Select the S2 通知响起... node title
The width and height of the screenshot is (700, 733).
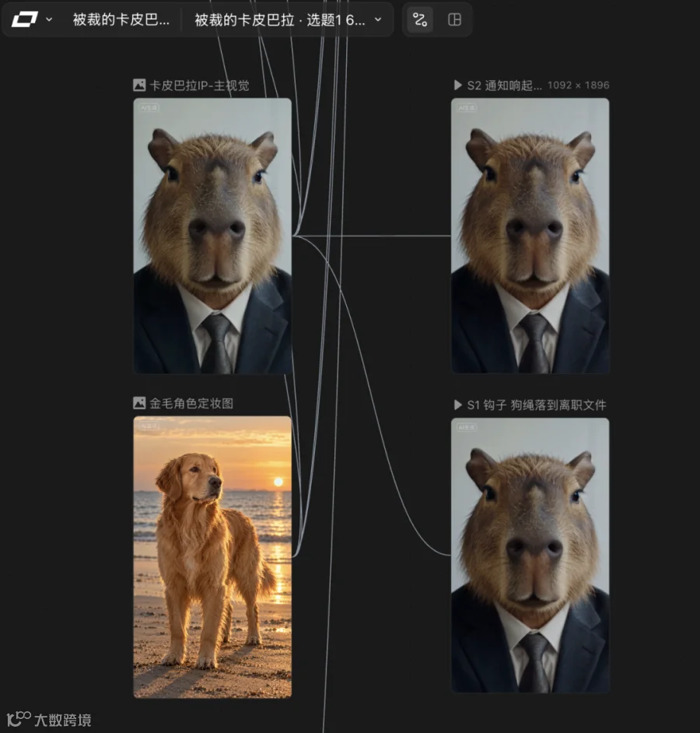point(504,86)
